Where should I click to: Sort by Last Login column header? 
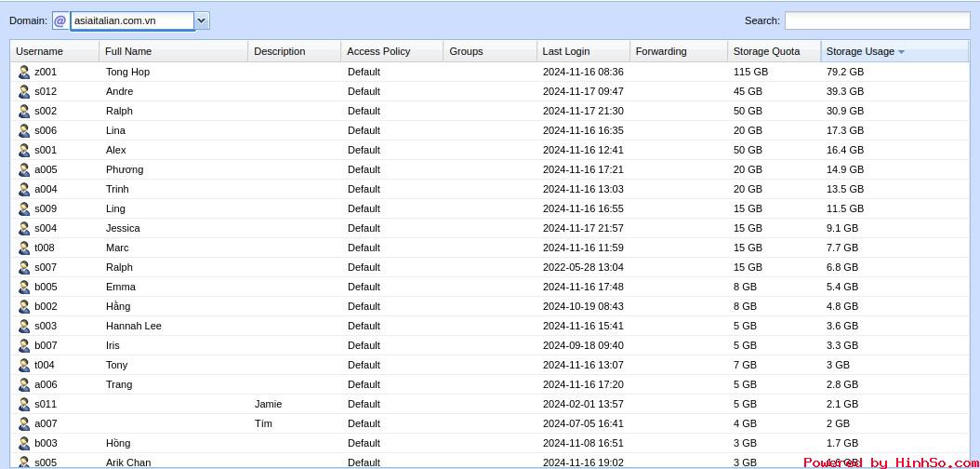pos(583,51)
